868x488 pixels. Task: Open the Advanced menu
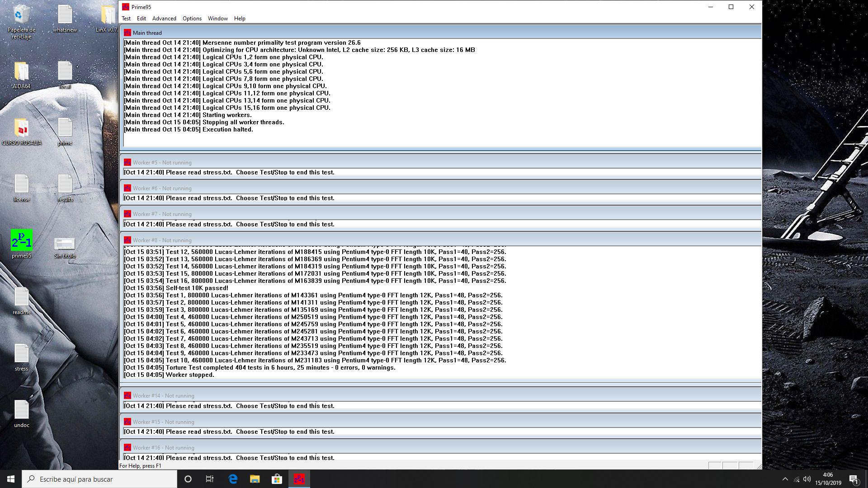tap(164, 19)
